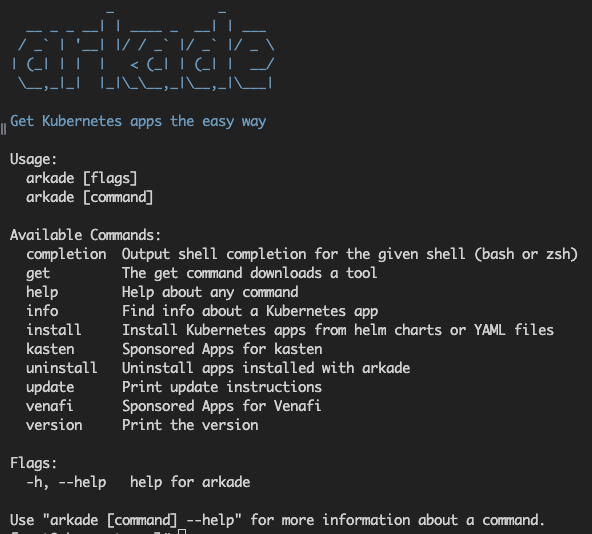
Task: Click the 'Usage:' heading
Action: point(33,159)
